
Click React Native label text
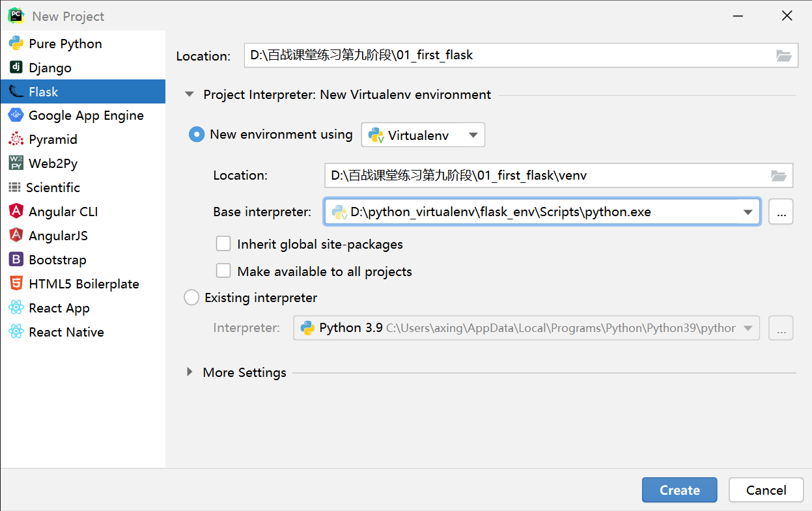click(66, 332)
